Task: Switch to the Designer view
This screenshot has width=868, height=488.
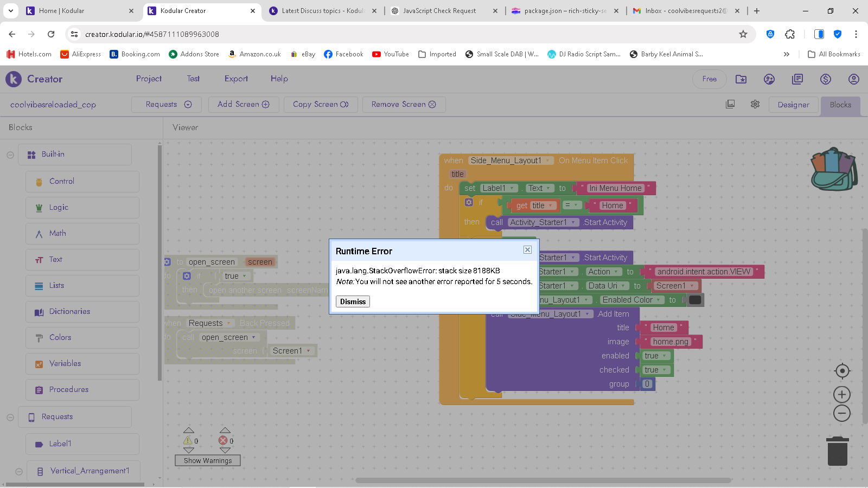Action: pyautogui.click(x=793, y=105)
